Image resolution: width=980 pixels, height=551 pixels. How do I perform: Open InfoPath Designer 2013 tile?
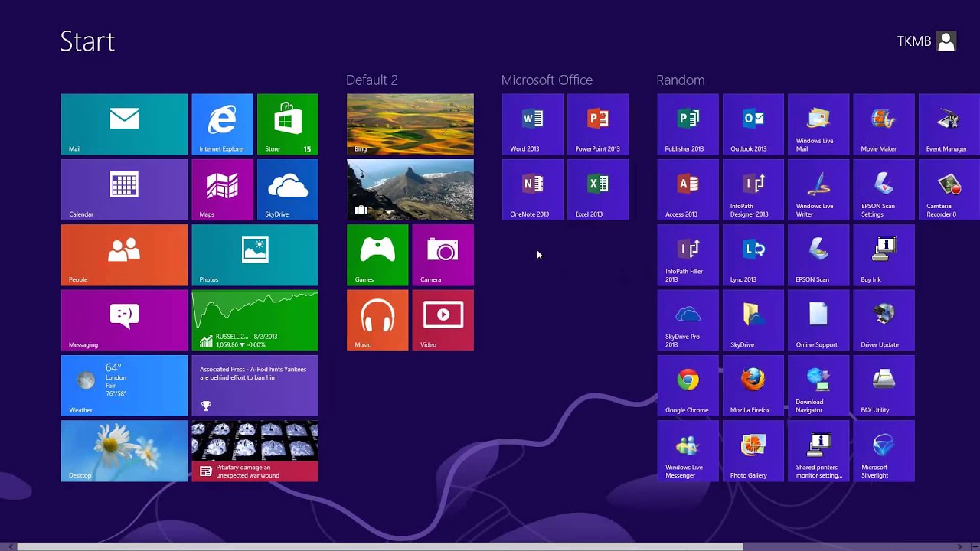pos(753,190)
